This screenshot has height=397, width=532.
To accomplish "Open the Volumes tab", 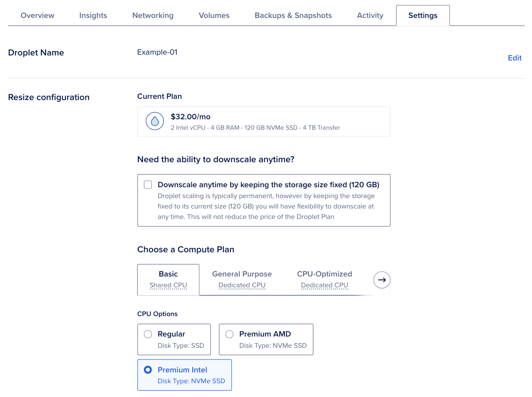I will [214, 15].
